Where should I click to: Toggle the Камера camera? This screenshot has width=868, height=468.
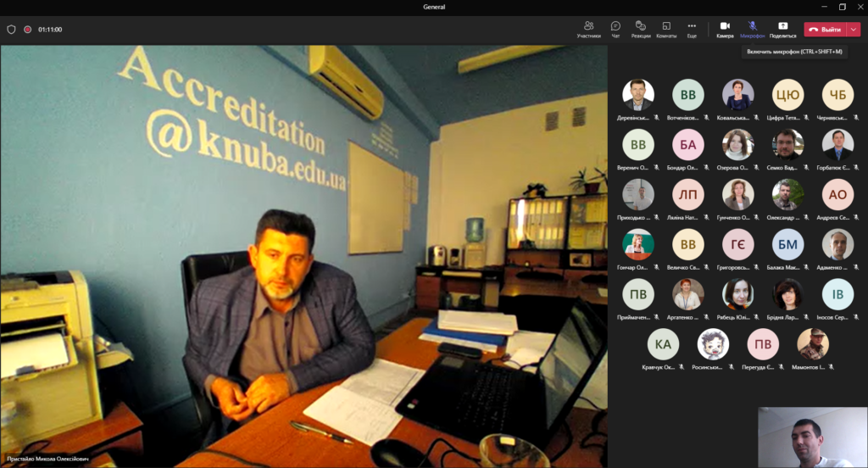click(x=725, y=30)
